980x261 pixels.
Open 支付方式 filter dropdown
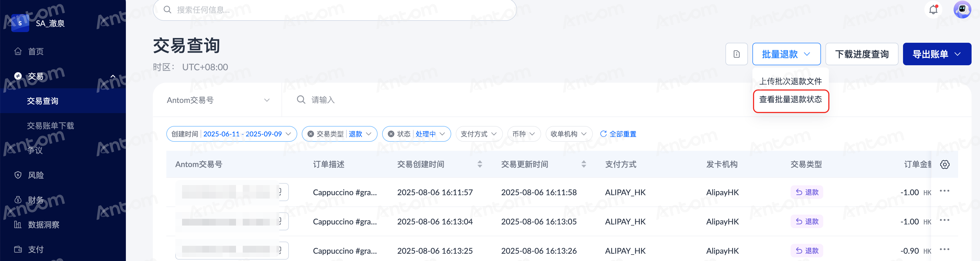coord(479,134)
